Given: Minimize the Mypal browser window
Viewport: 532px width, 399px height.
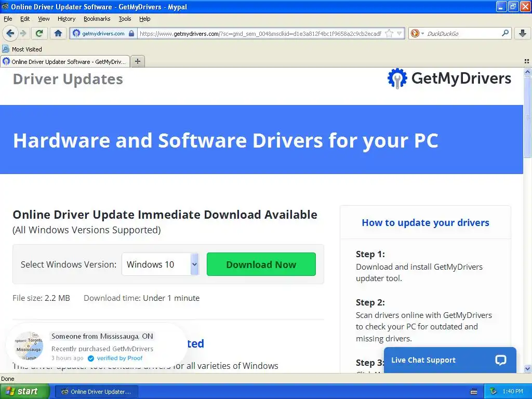Looking at the screenshot, I should click(x=501, y=6).
